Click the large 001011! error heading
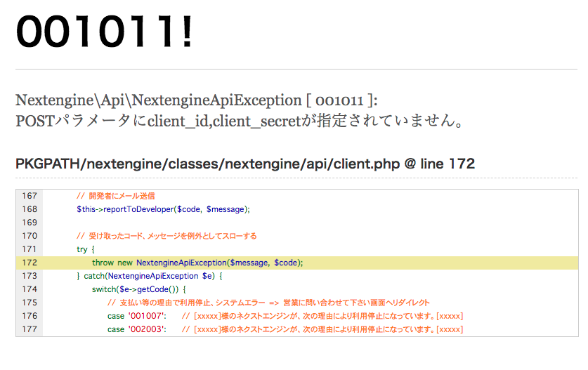 (x=103, y=32)
